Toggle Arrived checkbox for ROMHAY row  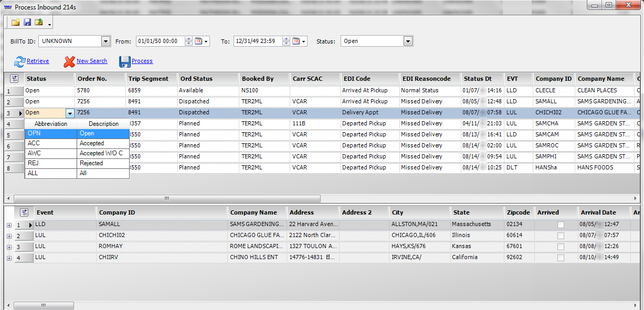coord(561,247)
